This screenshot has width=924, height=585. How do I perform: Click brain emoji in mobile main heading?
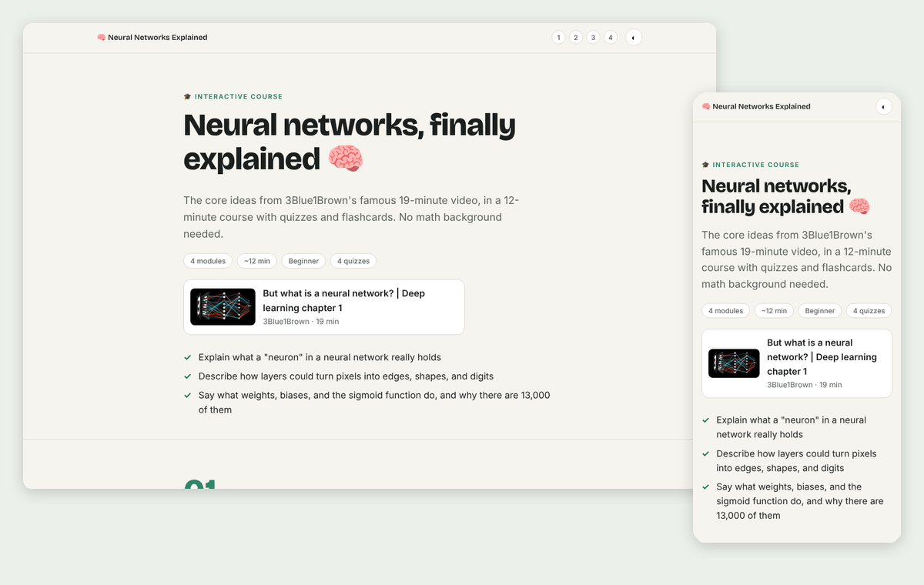[x=859, y=206]
